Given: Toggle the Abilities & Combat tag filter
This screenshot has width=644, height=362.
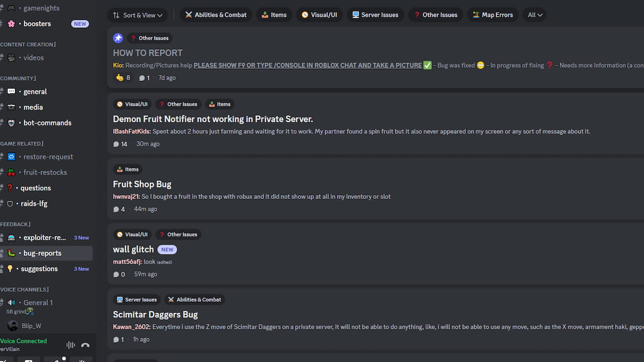Looking at the screenshot, I should click(216, 14).
